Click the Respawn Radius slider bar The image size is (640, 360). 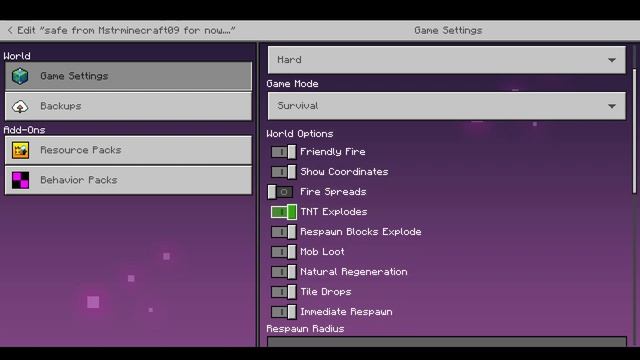[x=447, y=342]
